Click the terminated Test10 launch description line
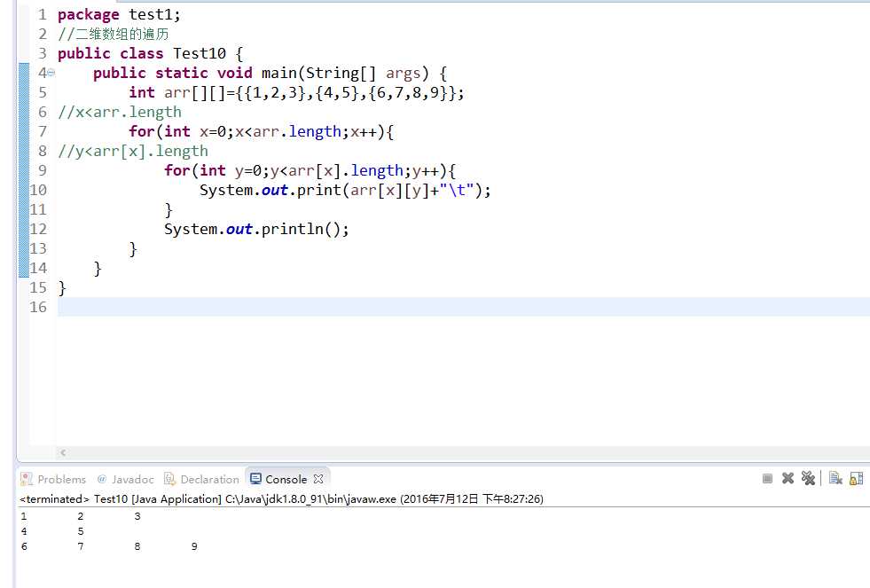The width and height of the screenshot is (870, 588). 281,499
